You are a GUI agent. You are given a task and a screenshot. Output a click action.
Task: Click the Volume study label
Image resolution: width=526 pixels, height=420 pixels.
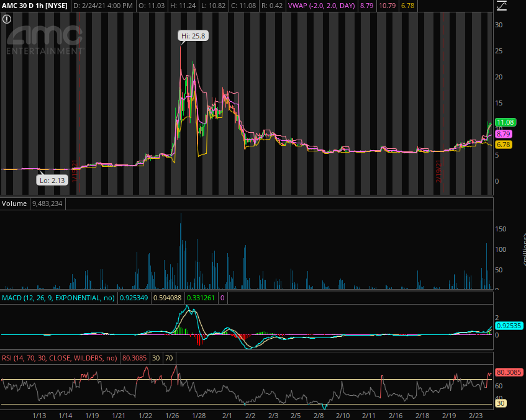(14, 204)
